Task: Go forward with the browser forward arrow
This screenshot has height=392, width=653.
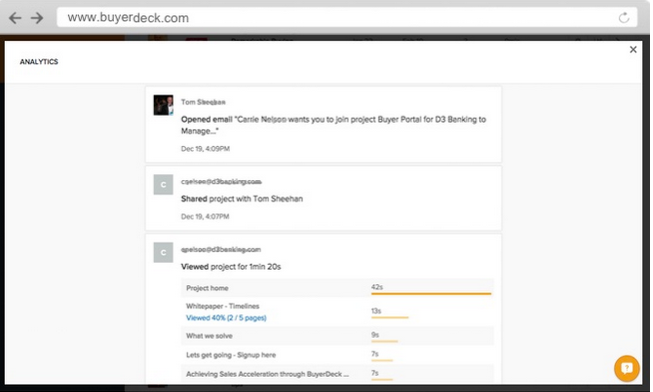Action: [x=37, y=18]
